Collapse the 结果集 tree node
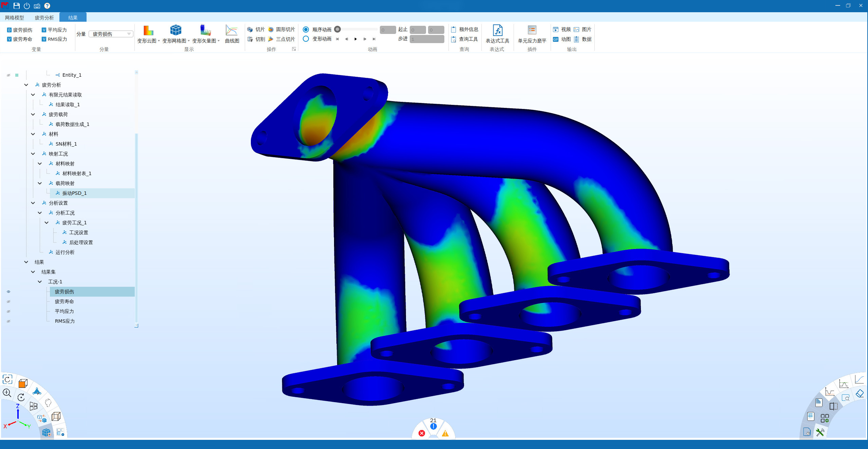 (x=33, y=272)
